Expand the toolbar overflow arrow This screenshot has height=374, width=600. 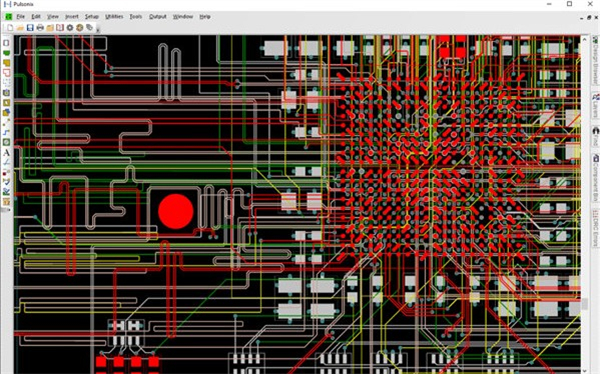tap(98, 30)
